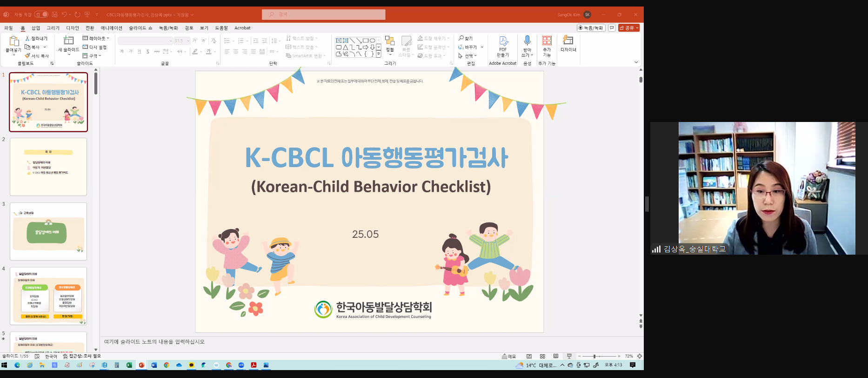The height and width of the screenshot is (378, 868).
Task: Select slide 3 thumbnail with green box
Action: pos(48,231)
